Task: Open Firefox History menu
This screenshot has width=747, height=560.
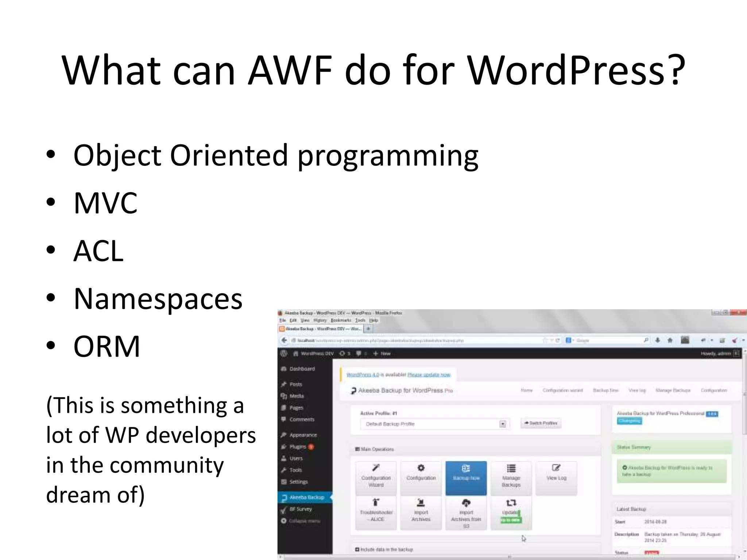Action: pos(320,320)
